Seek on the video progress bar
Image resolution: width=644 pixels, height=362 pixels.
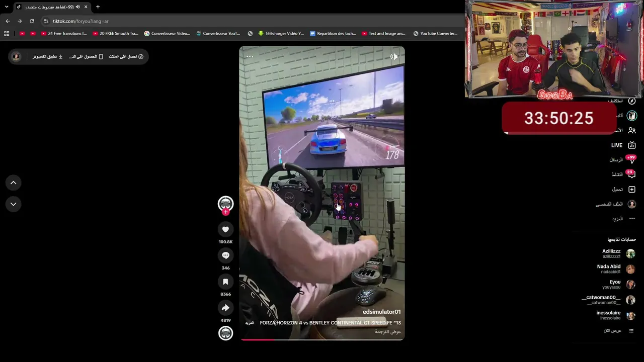[322, 339]
